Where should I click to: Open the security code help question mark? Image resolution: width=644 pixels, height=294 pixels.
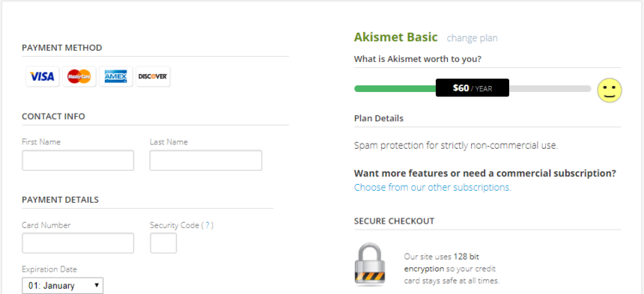pyautogui.click(x=207, y=225)
